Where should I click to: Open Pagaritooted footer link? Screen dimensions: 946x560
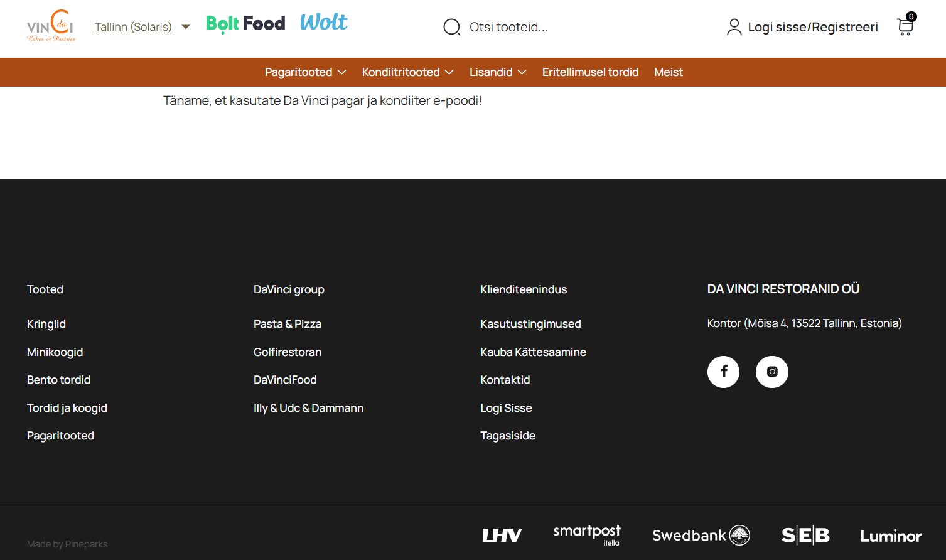click(60, 436)
